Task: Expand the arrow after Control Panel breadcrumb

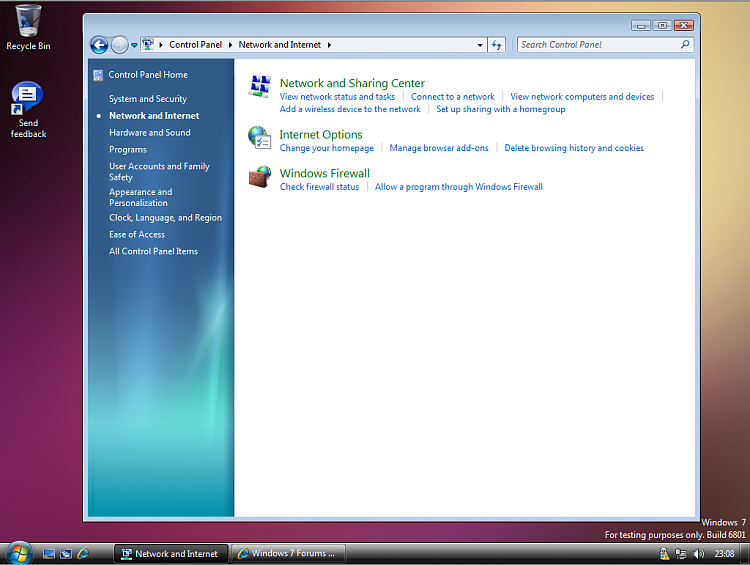Action: 230,45
